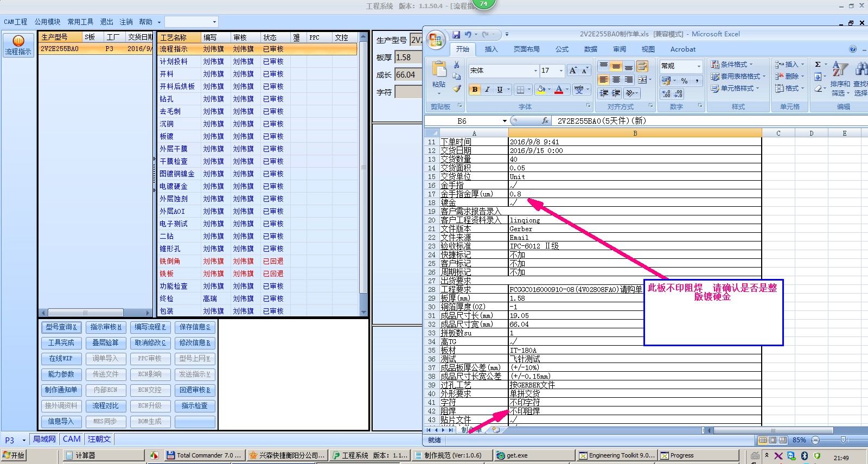Click the Insert Function fx icon
The height and width of the screenshot is (464, 868).
point(545,120)
